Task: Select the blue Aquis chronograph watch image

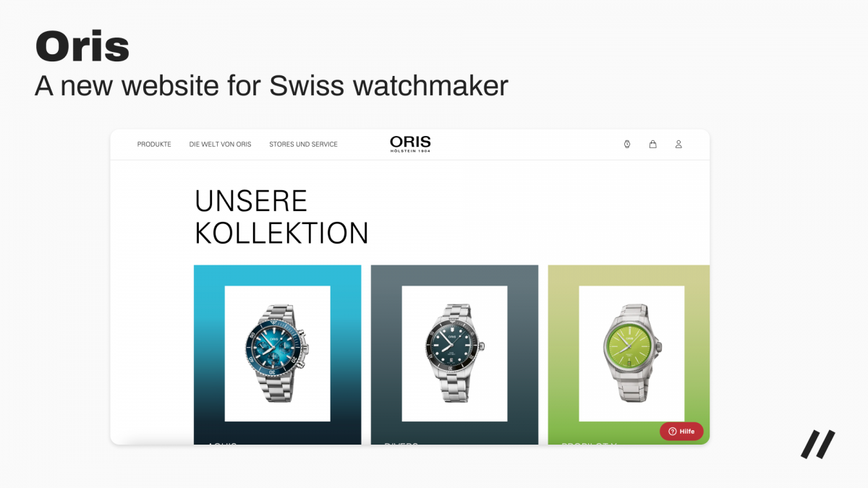Action: pyautogui.click(x=278, y=354)
